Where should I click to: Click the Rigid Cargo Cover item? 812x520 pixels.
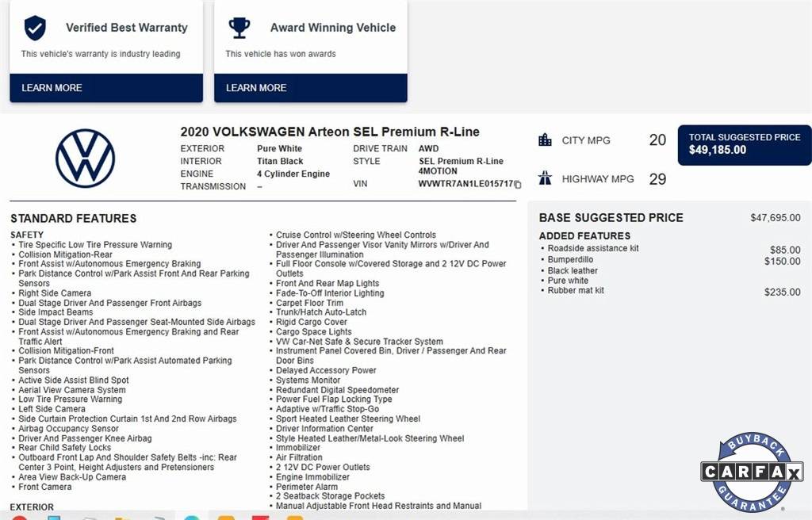(x=311, y=322)
